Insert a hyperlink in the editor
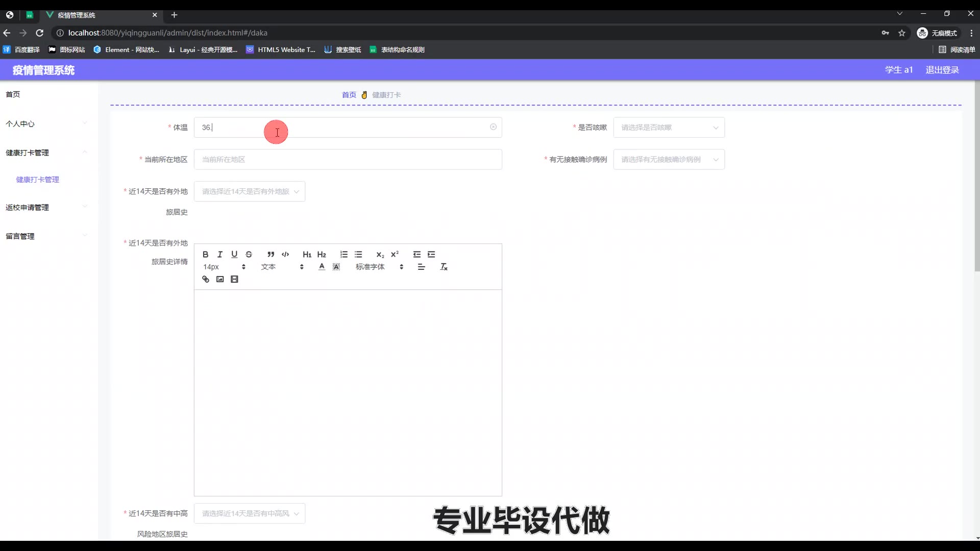 pyautogui.click(x=205, y=279)
